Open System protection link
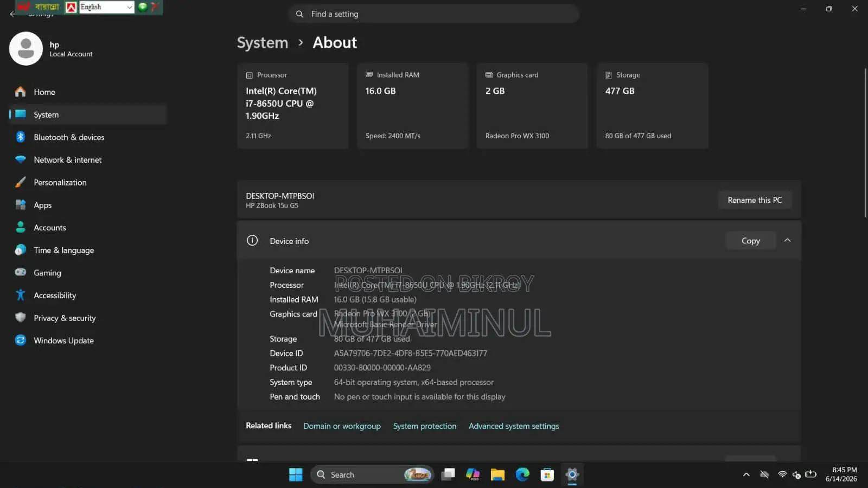Screen dimensions: 868x488 coord(425,426)
